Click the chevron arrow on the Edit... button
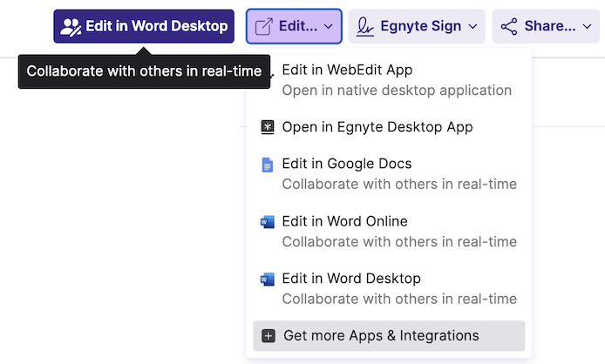The height and width of the screenshot is (364, 605). [329, 27]
